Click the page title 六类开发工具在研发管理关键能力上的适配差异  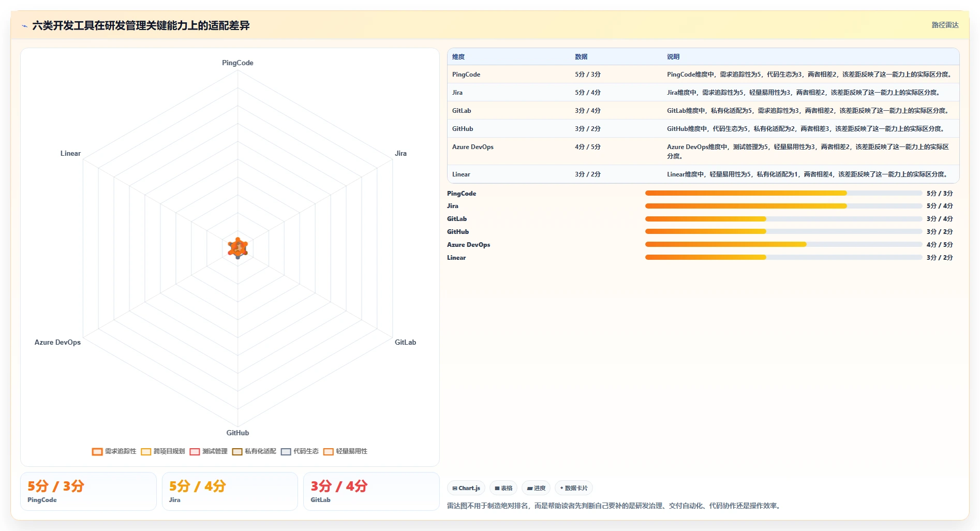[141, 25]
